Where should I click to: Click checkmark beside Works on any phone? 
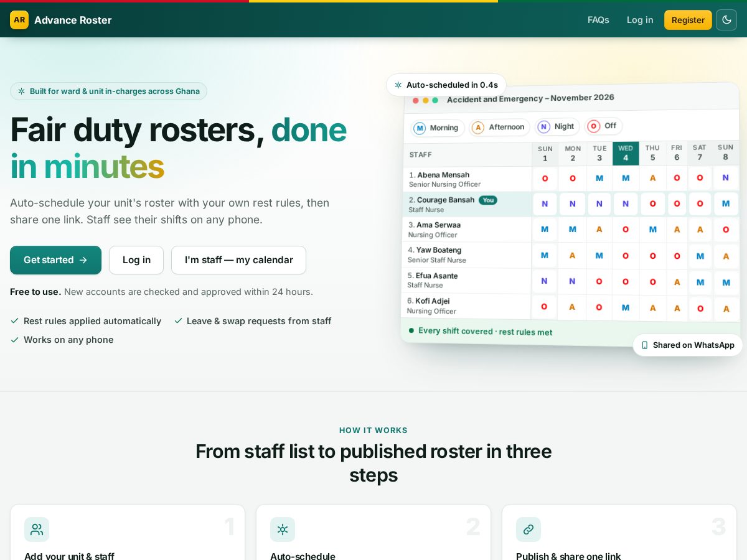(x=14, y=340)
